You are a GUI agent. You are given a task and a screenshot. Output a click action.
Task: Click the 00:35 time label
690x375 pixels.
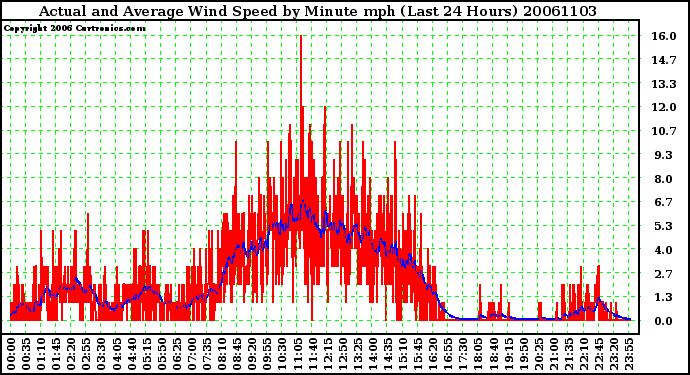pos(26,354)
